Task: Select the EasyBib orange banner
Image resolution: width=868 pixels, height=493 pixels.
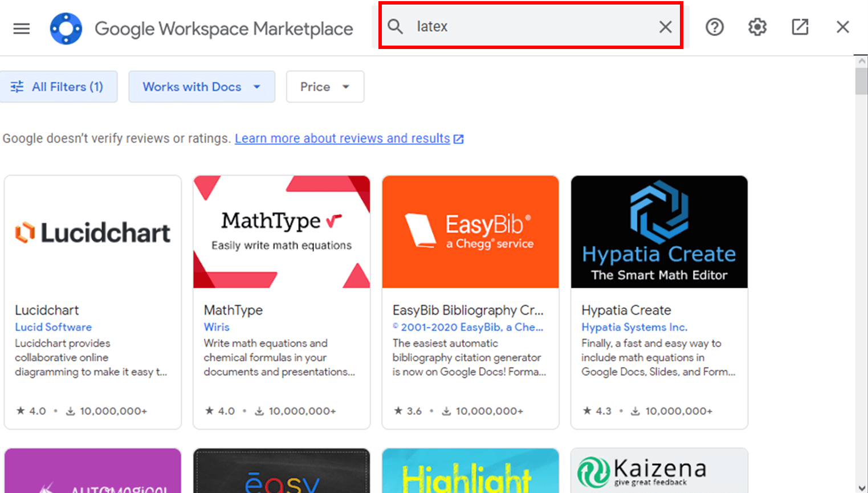Action: click(x=470, y=232)
